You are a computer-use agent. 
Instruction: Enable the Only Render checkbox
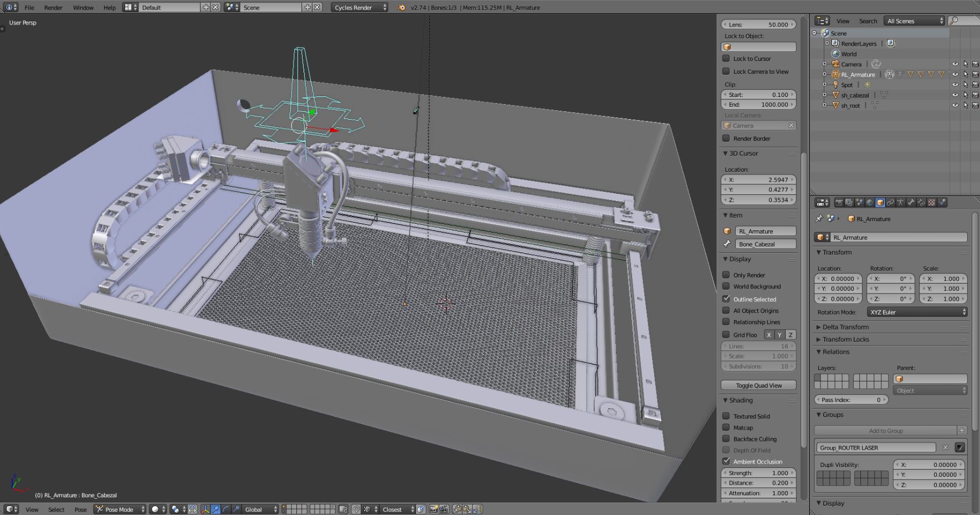[726, 275]
